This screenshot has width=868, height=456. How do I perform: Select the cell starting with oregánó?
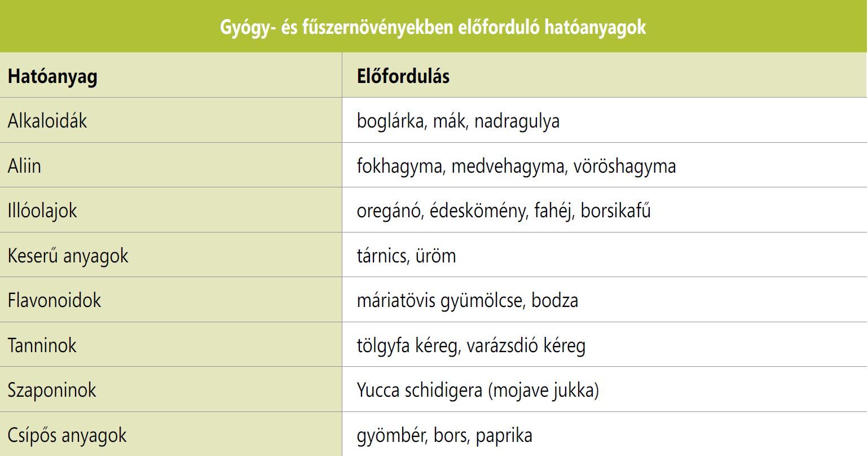[x=504, y=211]
